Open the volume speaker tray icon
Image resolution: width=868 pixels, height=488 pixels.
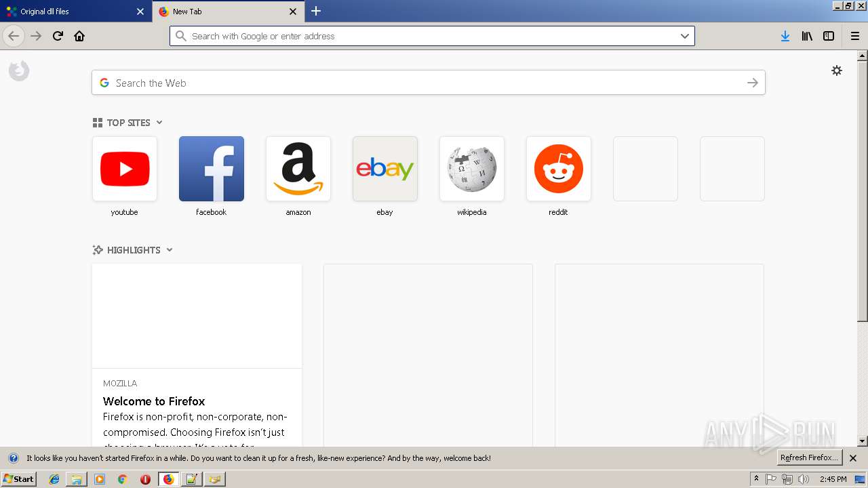click(804, 479)
